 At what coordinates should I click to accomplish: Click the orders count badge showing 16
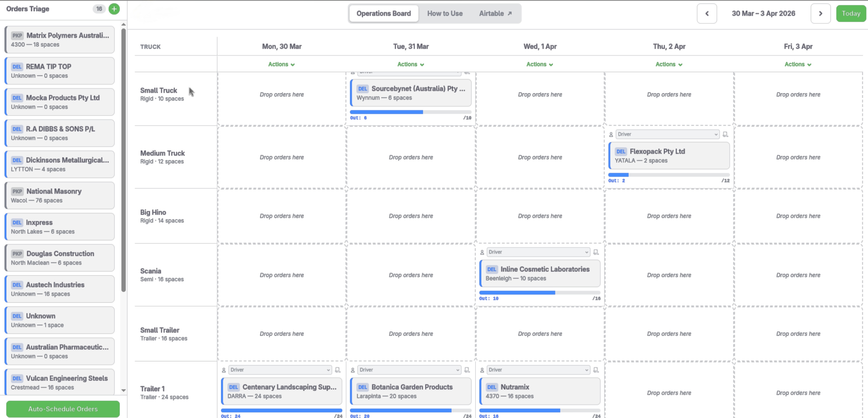(x=99, y=9)
